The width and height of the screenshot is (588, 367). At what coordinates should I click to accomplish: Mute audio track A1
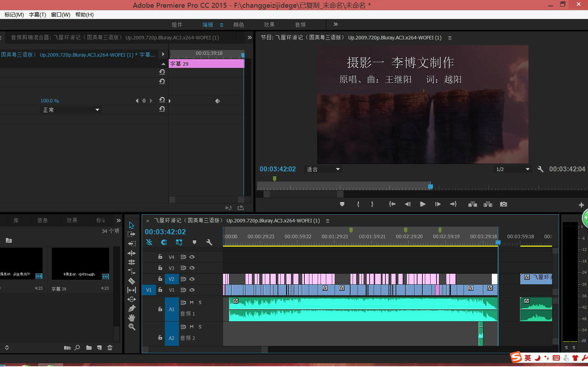tap(192, 302)
